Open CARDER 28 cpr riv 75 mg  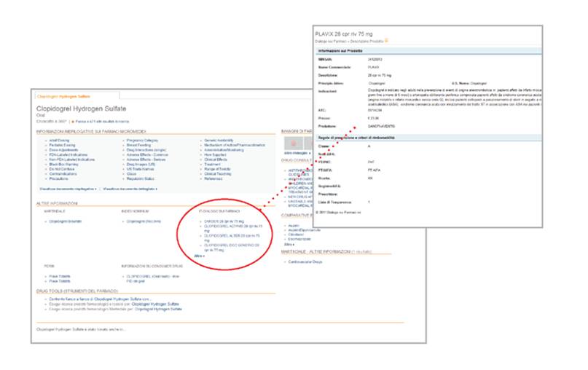[224, 221]
